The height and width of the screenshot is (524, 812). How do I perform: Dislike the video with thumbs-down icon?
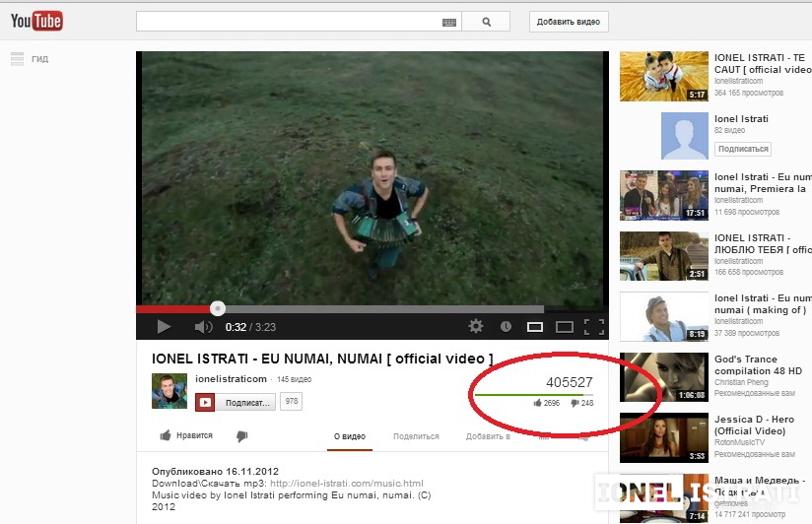[241, 435]
